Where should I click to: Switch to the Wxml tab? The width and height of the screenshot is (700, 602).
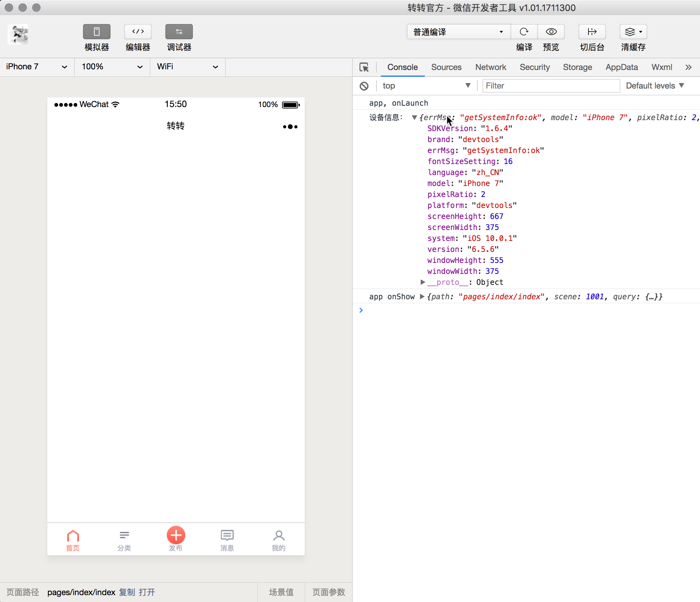coord(662,67)
